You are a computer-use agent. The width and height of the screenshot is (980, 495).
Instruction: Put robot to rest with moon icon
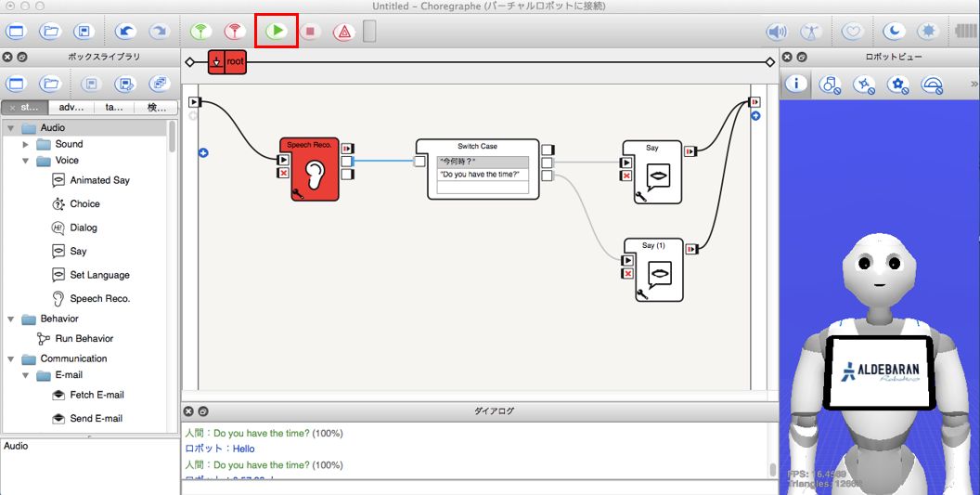(x=894, y=32)
